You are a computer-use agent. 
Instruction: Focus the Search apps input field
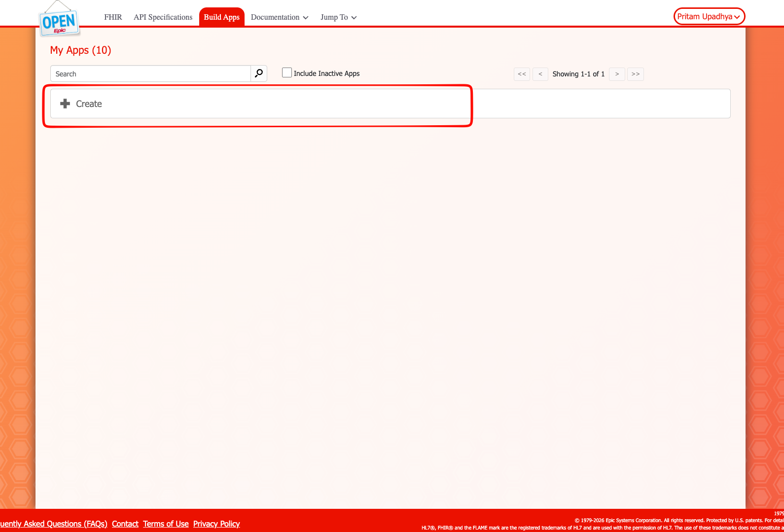150,73
